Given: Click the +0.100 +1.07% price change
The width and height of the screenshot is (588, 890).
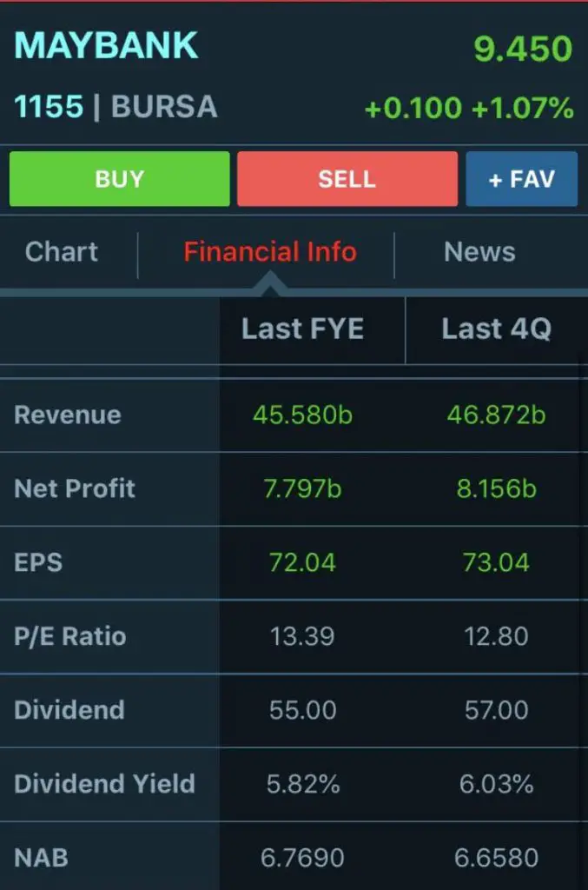Looking at the screenshot, I should tap(469, 108).
